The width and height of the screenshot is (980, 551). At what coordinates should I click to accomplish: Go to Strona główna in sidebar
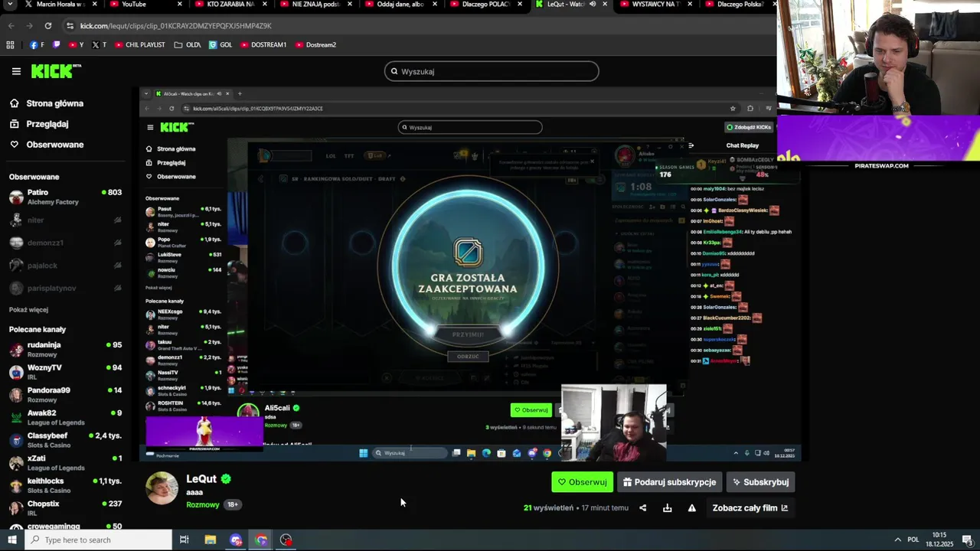(x=47, y=103)
